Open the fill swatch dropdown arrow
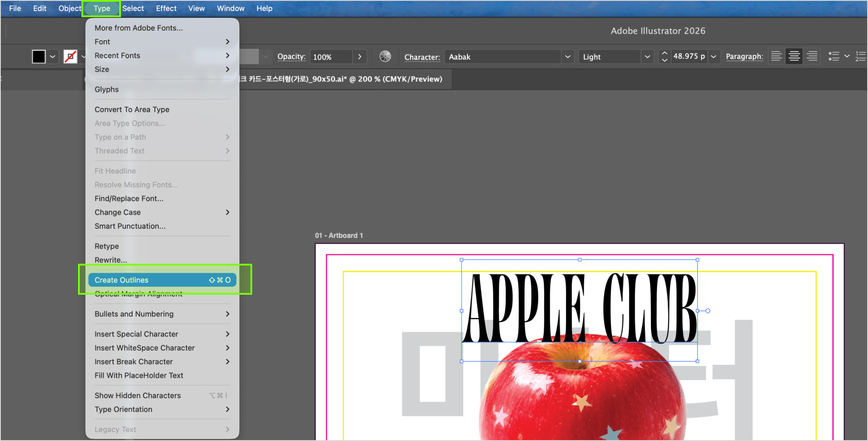The image size is (868, 441). tap(53, 57)
